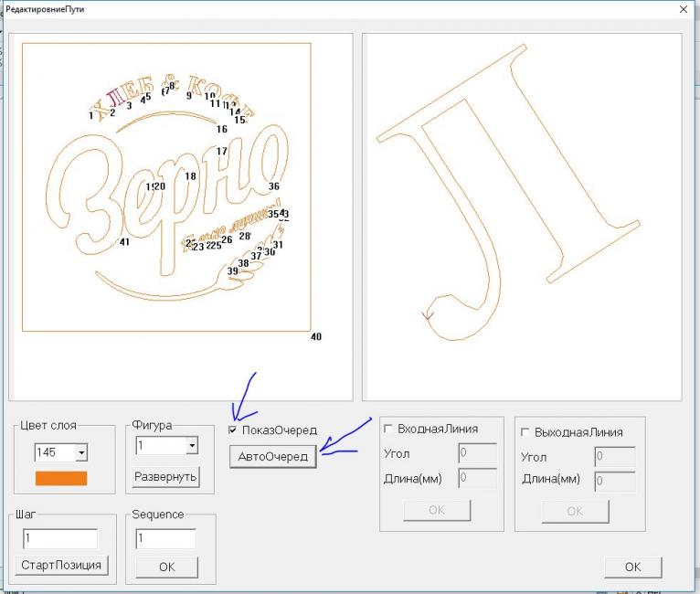The image size is (700, 594).
Task: Click the СтартПозиция button
Action: [63, 566]
